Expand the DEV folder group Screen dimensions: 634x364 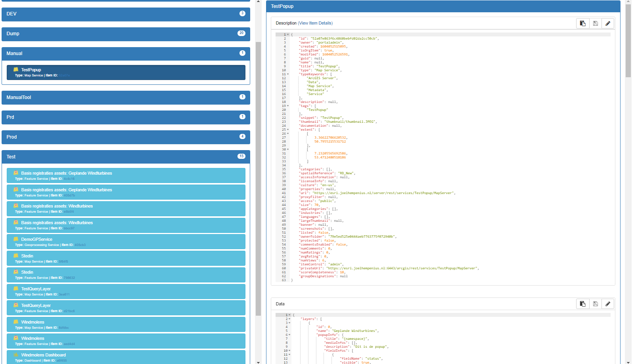126,14
